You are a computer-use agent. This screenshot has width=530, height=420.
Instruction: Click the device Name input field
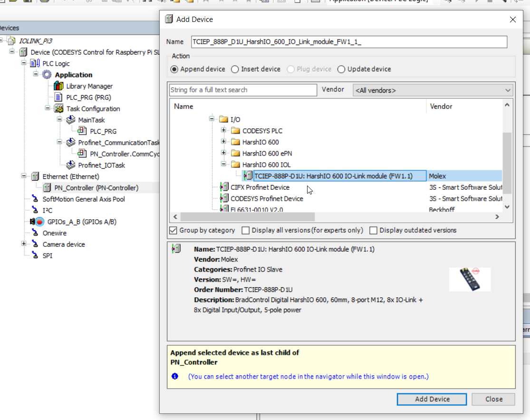pyautogui.click(x=349, y=41)
